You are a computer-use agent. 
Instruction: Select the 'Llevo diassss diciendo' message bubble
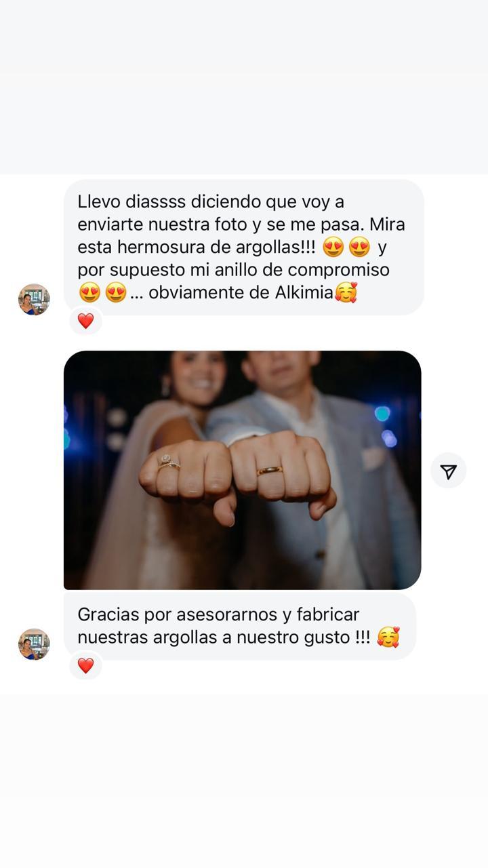[x=244, y=247]
